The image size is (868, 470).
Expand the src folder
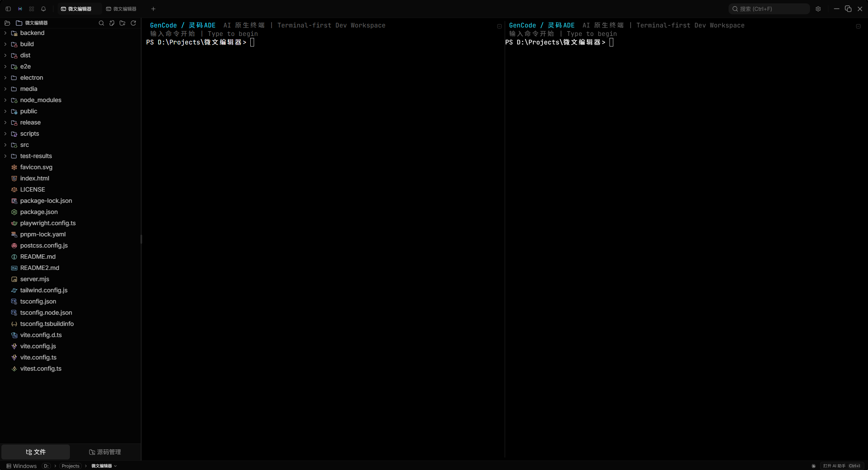[x=5, y=145]
